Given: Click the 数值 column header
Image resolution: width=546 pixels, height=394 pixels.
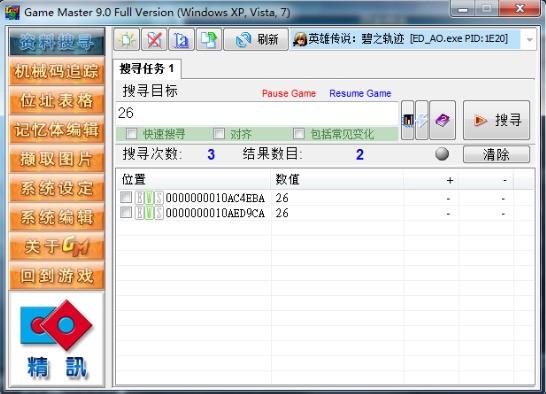Looking at the screenshot, I should pos(337,180).
